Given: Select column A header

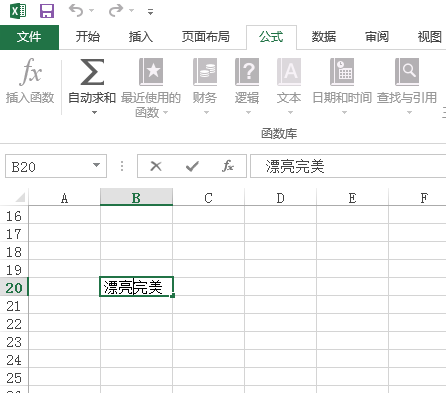Looking at the screenshot, I should (x=64, y=198).
